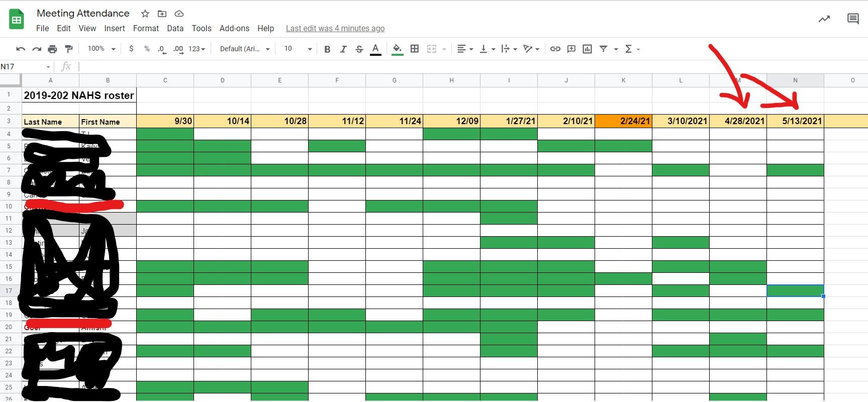
Task: Select the 4/28/2021 date cell
Action: 738,121
